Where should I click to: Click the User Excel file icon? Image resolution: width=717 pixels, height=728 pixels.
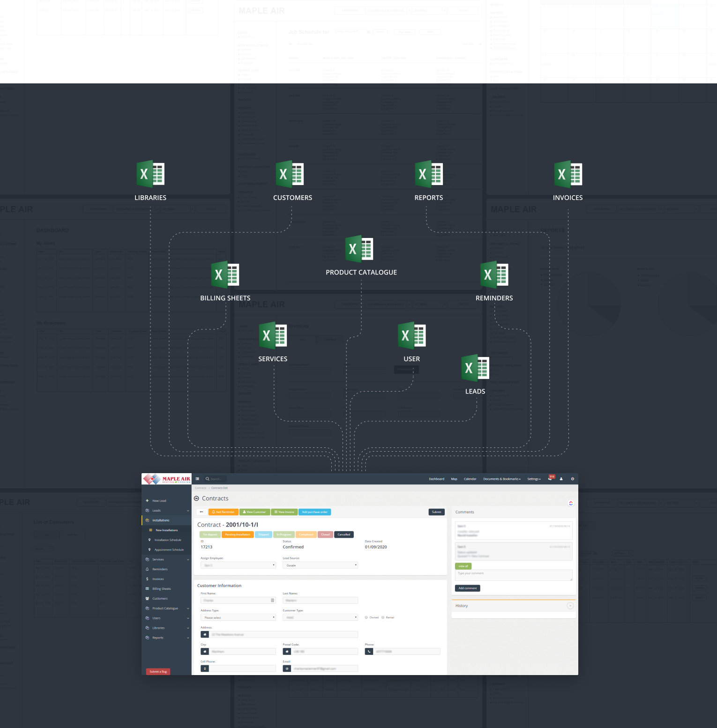click(412, 335)
